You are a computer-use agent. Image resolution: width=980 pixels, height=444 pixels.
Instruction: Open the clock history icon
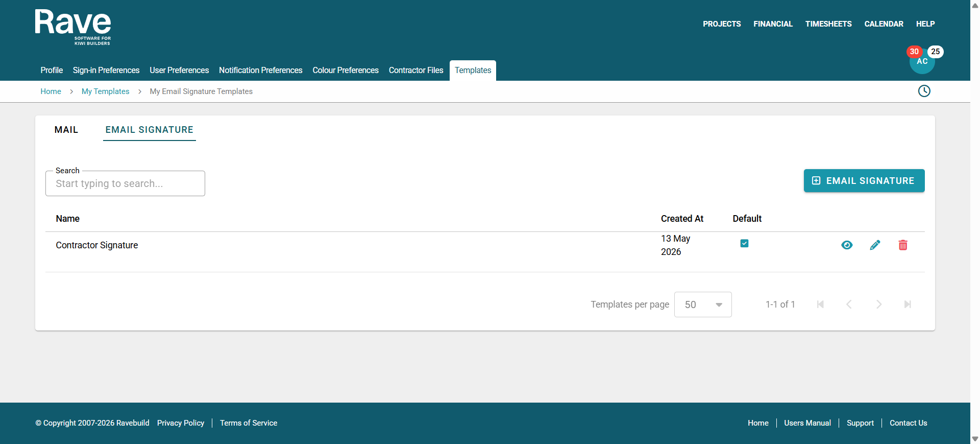pos(924,91)
